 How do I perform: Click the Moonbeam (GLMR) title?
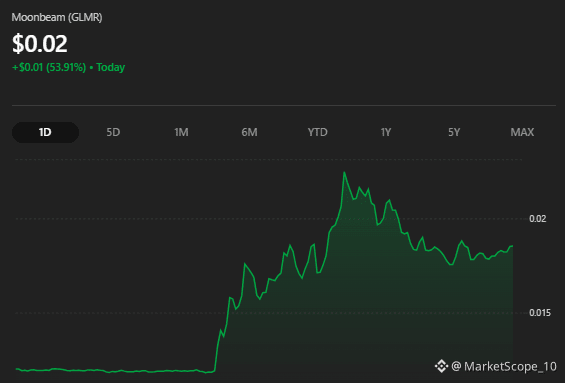point(57,17)
